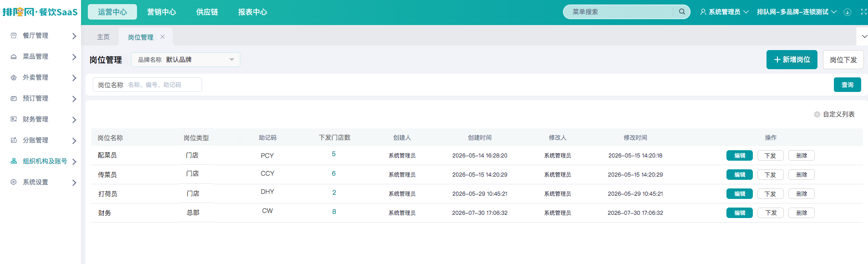Image resolution: width=868 pixels, height=264 pixels.
Task: Open the 排队网-多品牌-连锁测试 store dropdown
Action: pos(797,12)
